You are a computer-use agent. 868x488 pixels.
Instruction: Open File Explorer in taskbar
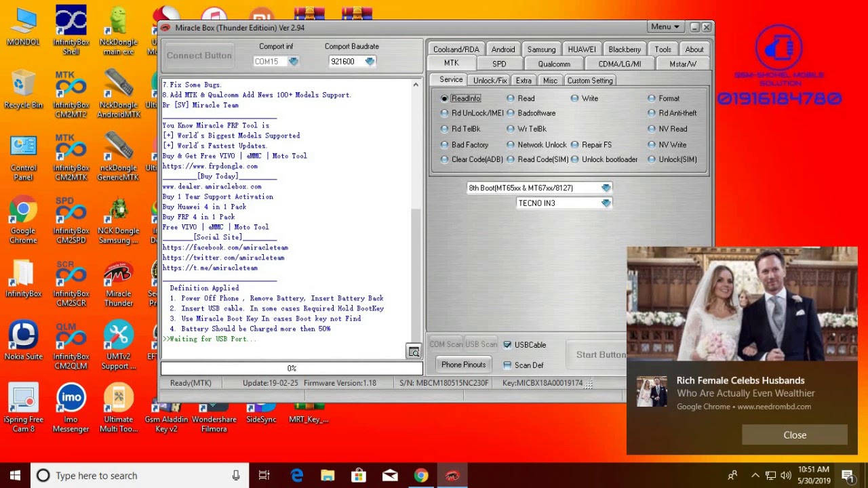(x=328, y=476)
